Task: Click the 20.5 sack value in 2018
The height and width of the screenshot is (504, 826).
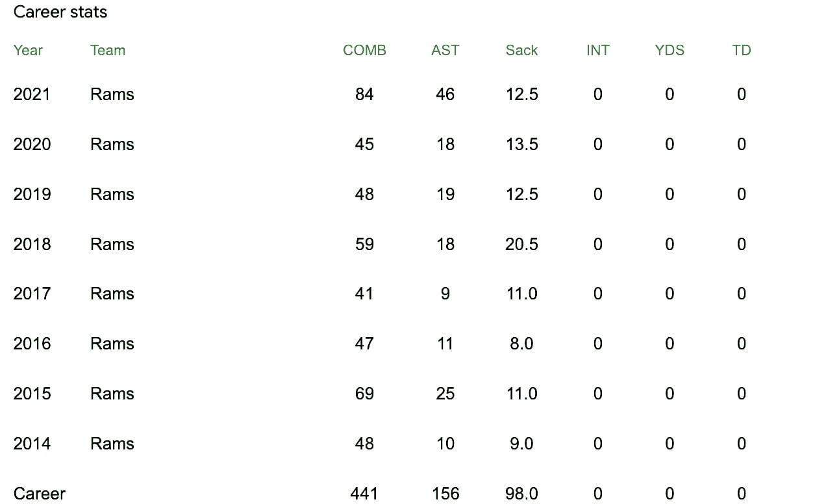Action: (521, 244)
